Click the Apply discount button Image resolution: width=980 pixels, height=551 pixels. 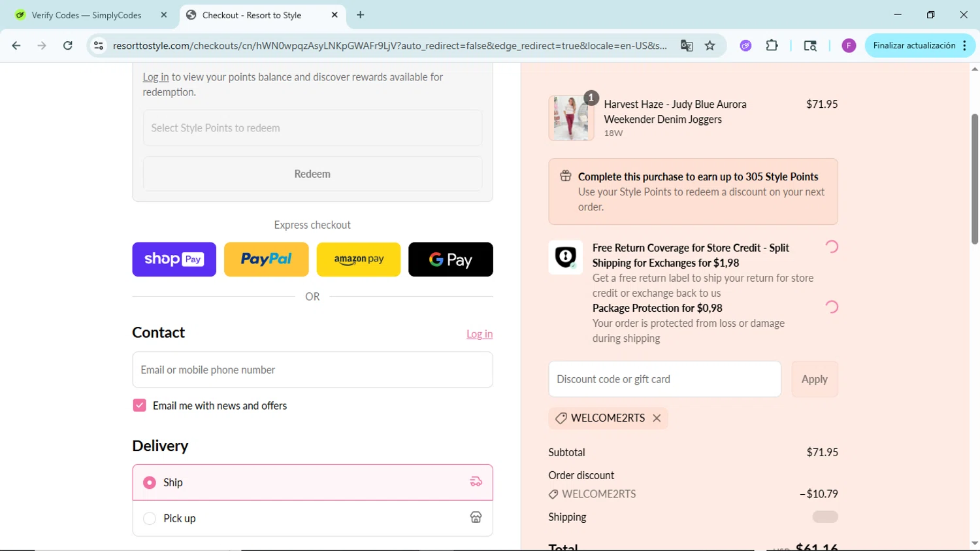coord(815,379)
